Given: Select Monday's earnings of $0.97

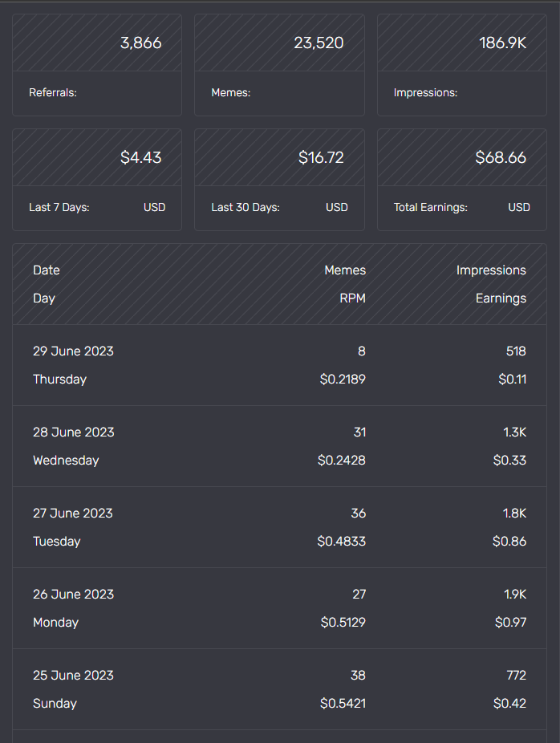Looking at the screenshot, I should pyautogui.click(x=510, y=623).
